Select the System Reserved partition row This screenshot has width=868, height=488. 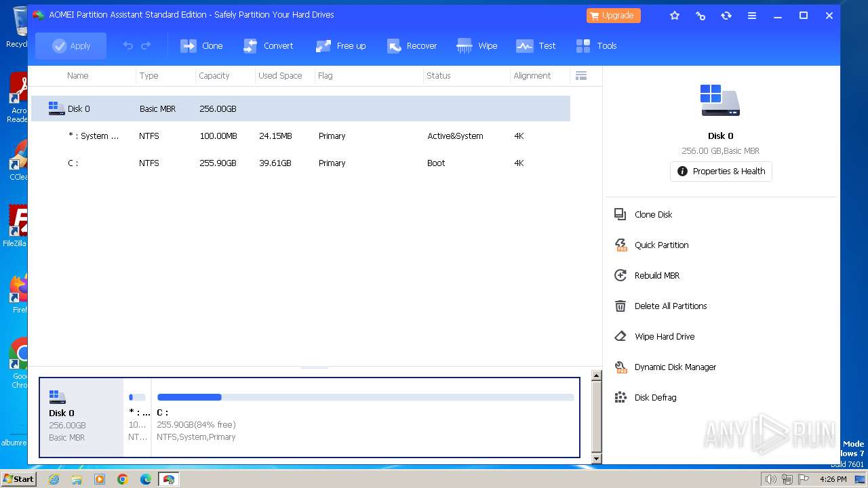[x=300, y=136]
